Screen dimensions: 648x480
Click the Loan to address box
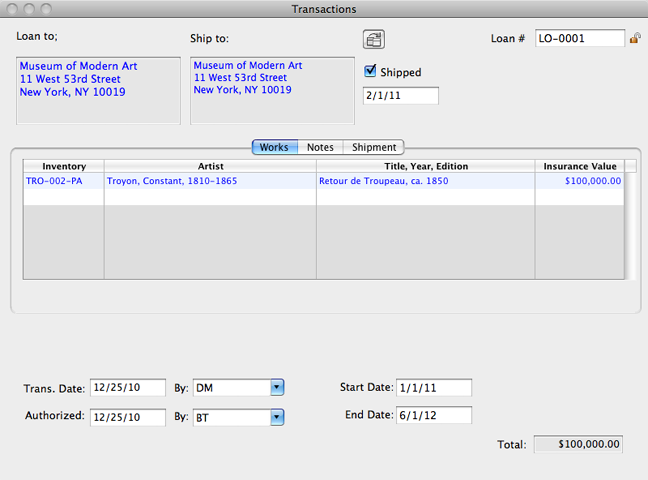coord(98,90)
